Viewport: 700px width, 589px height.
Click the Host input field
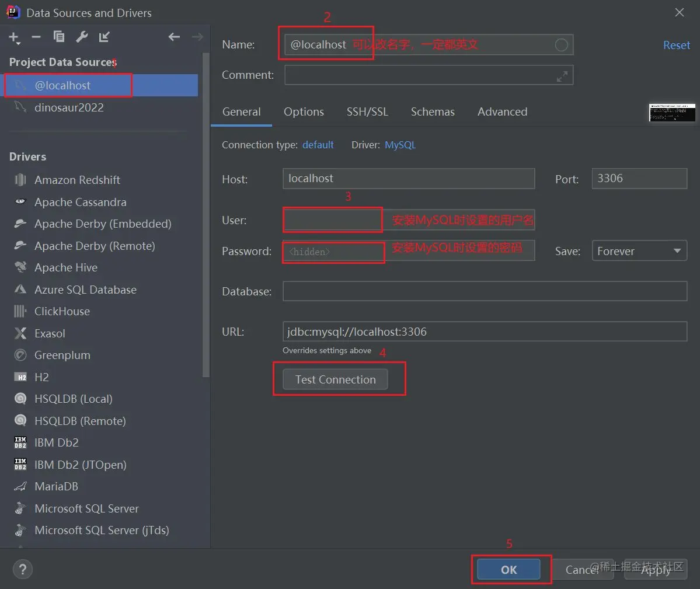409,179
